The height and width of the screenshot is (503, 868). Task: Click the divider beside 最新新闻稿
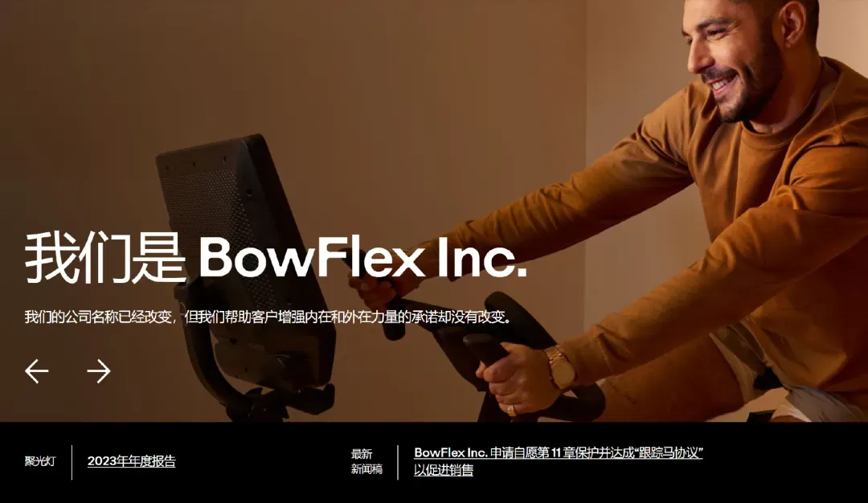[398, 462]
